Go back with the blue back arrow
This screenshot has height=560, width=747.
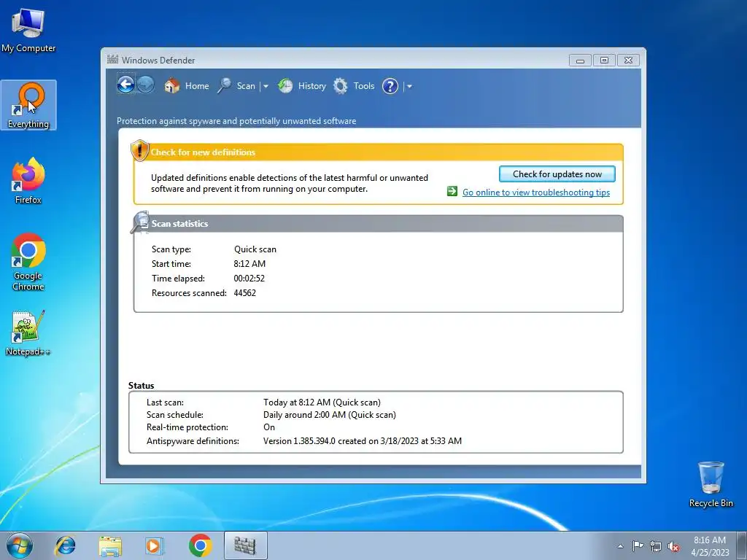[x=125, y=85]
